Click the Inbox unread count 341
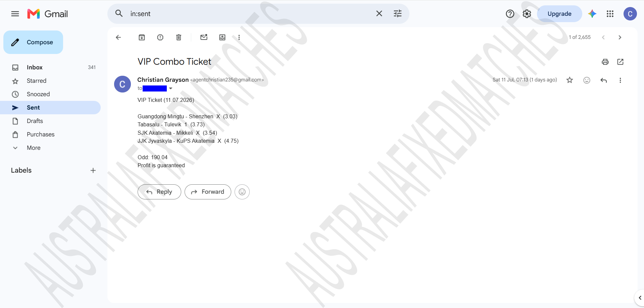This screenshot has height=308, width=644. pos(92,67)
